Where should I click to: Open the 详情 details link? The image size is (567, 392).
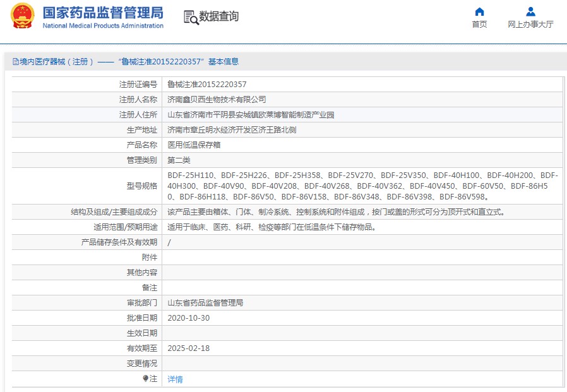pyautogui.click(x=175, y=379)
